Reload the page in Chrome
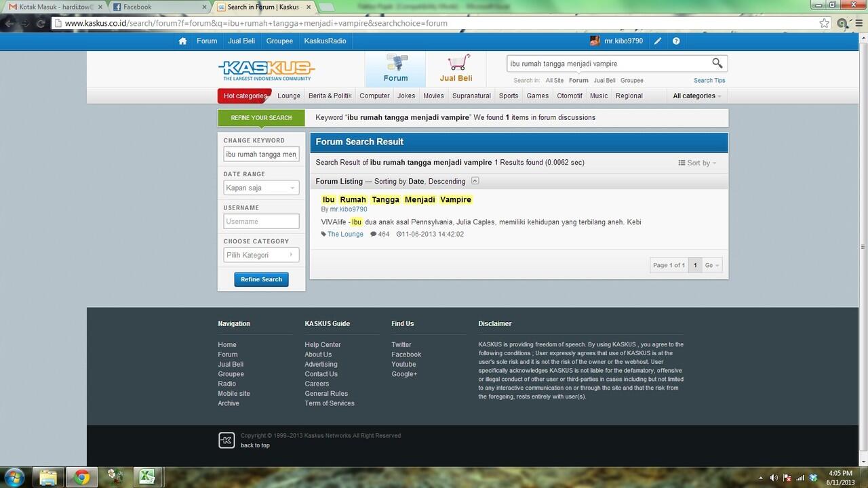 pyautogui.click(x=41, y=23)
